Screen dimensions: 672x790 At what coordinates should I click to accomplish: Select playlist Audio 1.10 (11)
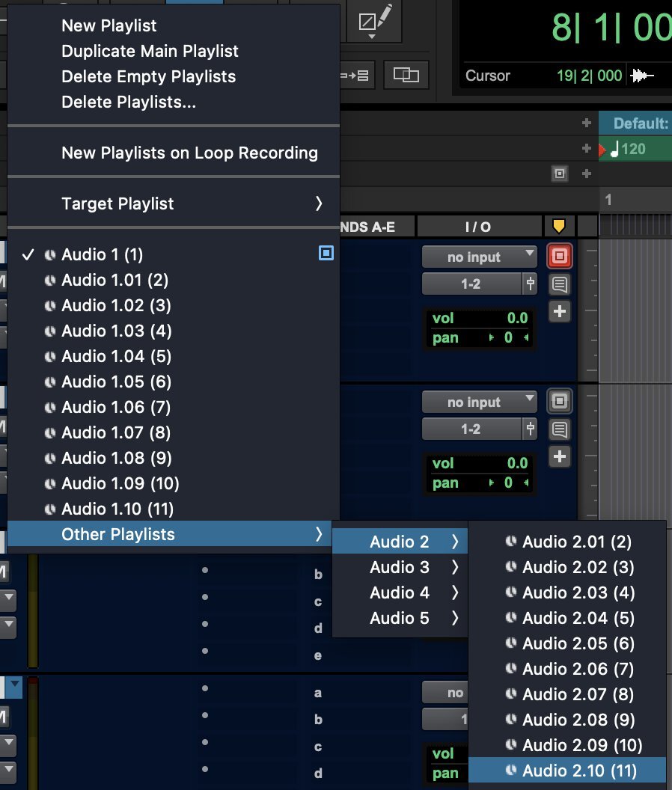[x=174, y=509]
